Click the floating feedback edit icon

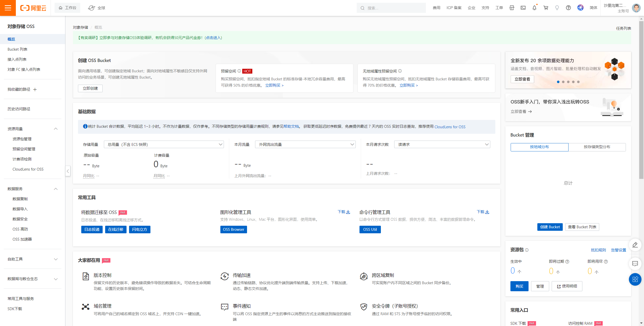click(x=635, y=245)
